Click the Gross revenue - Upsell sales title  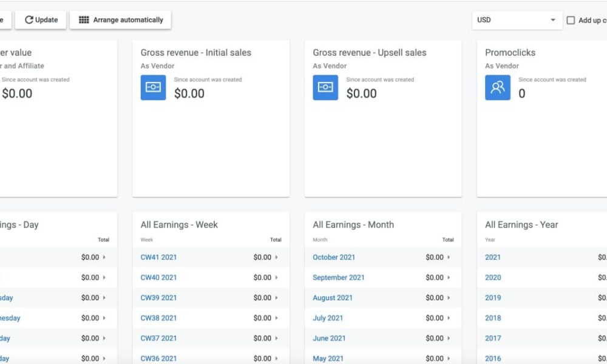[x=370, y=53]
